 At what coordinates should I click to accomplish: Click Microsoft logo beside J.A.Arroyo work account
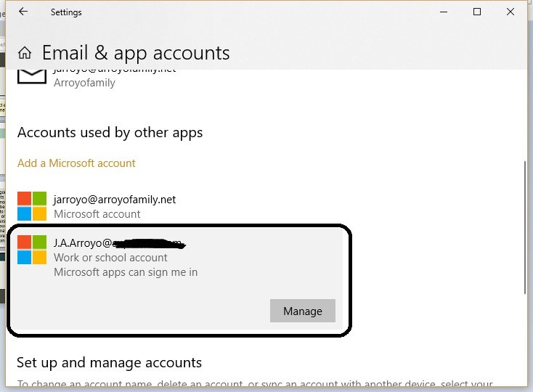[x=32, y=250]
